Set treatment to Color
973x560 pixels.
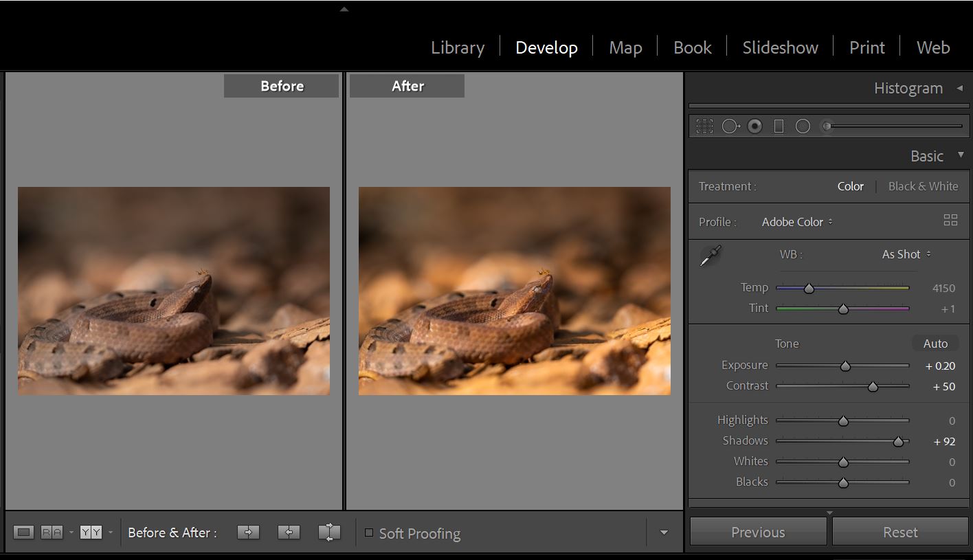point(851,186)
